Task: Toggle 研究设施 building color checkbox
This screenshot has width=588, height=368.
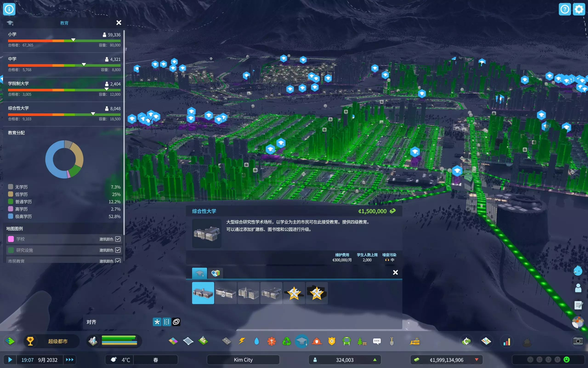Action: tap(118, 250)
